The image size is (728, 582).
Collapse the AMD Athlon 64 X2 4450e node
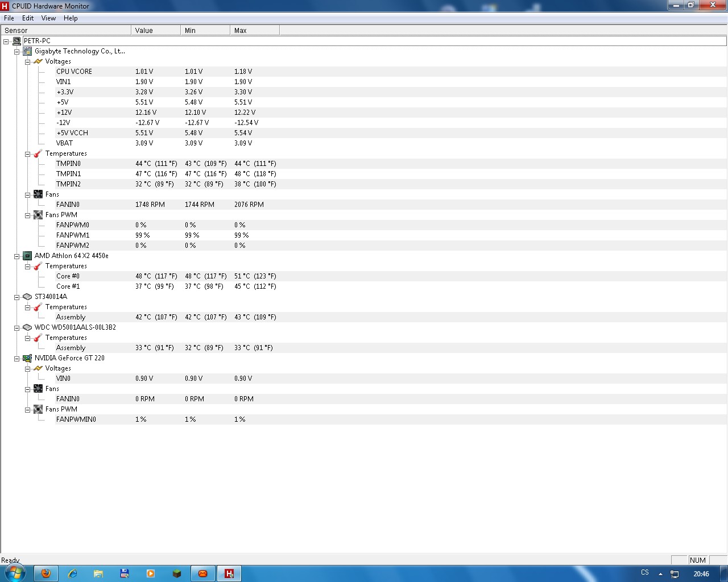click(17, 256)
